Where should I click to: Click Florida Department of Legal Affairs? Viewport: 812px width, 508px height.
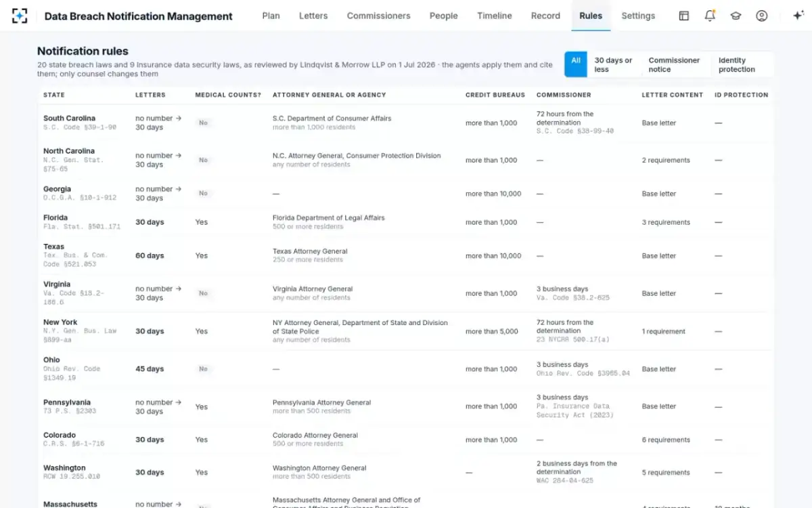point(328,218)
